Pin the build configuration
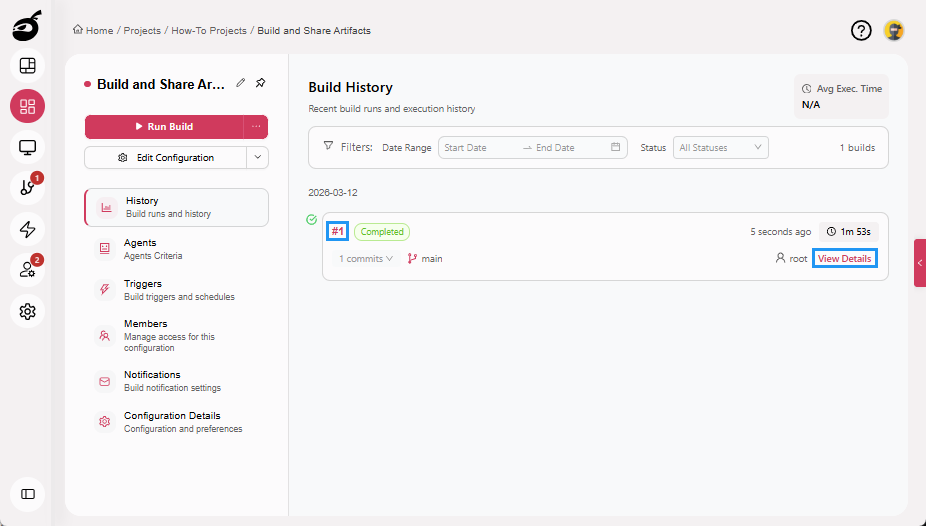Viewport: 926px width, 526px height. [260, 83]
